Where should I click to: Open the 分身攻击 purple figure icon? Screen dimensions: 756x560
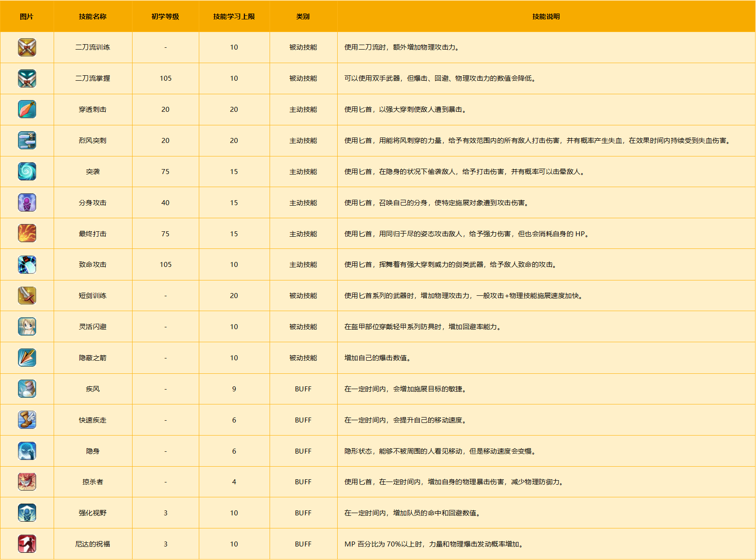click(x=27, y=202)
